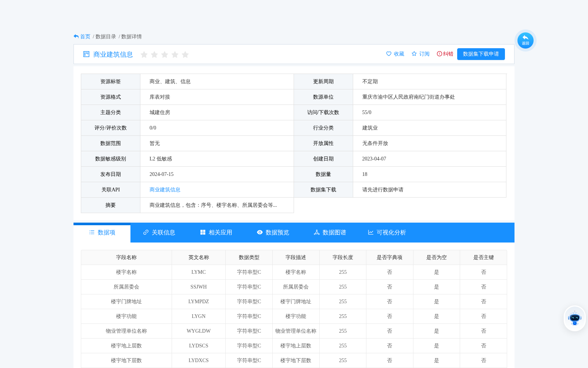Viewport: 588px width, 368px height.
Task: Open the 商业建筑信息 linked API
Action: (165, 190)
